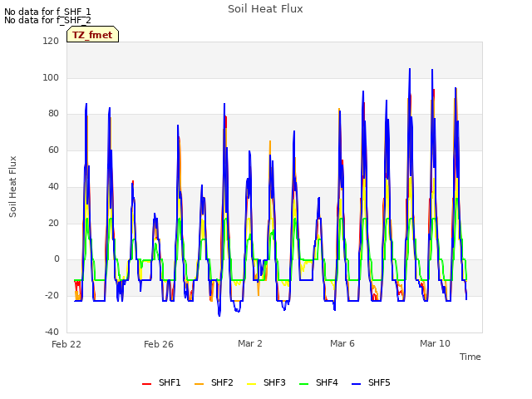532x399 pixels.
Task: Click the green SHF4 legend line marker
Action: coord(303,384)
